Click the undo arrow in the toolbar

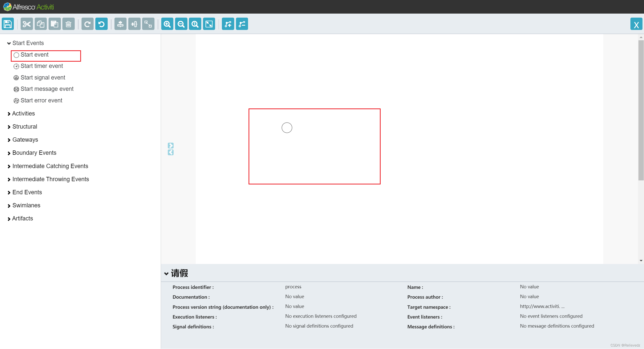(x=101, y=24)
